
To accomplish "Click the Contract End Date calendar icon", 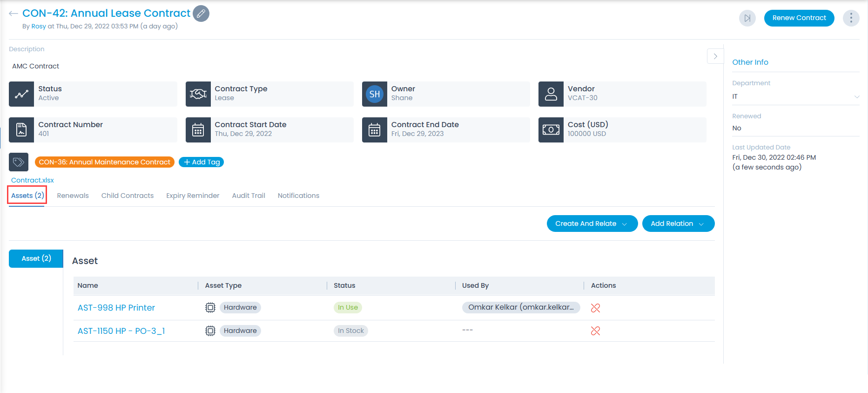I will point(374,130).
